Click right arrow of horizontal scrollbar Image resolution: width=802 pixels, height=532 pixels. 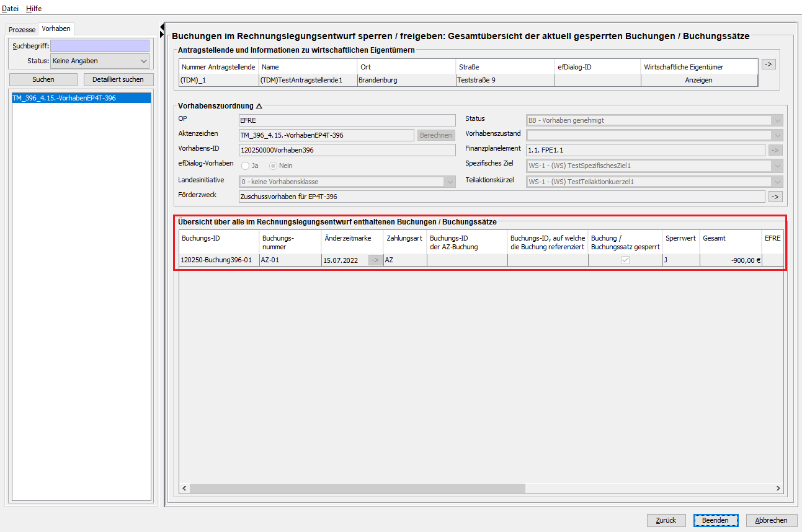[778, 489]
